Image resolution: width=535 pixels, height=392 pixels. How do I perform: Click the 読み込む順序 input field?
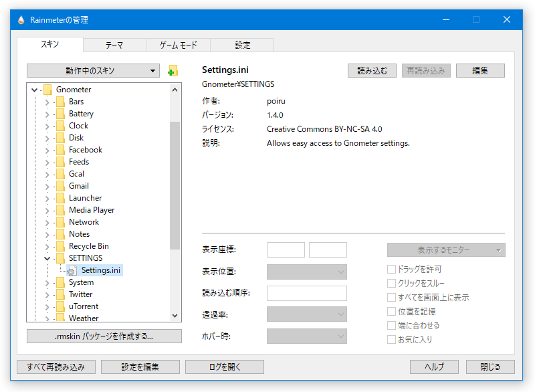307,294
